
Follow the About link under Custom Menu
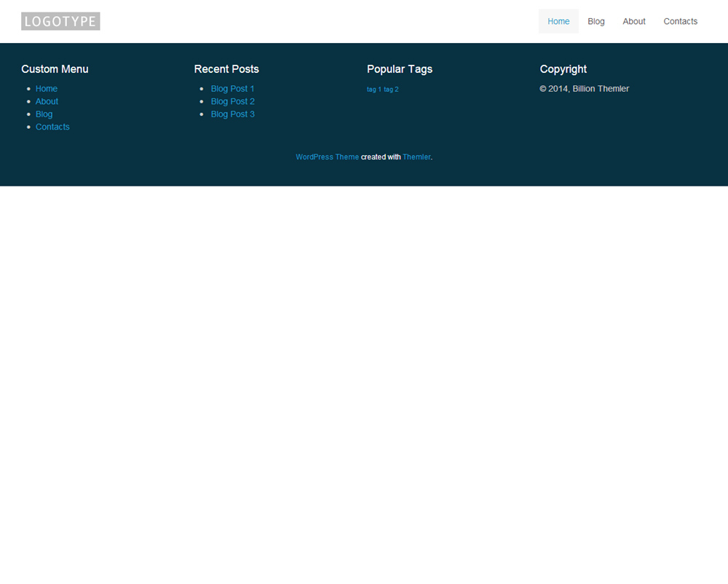coord(47,101)
